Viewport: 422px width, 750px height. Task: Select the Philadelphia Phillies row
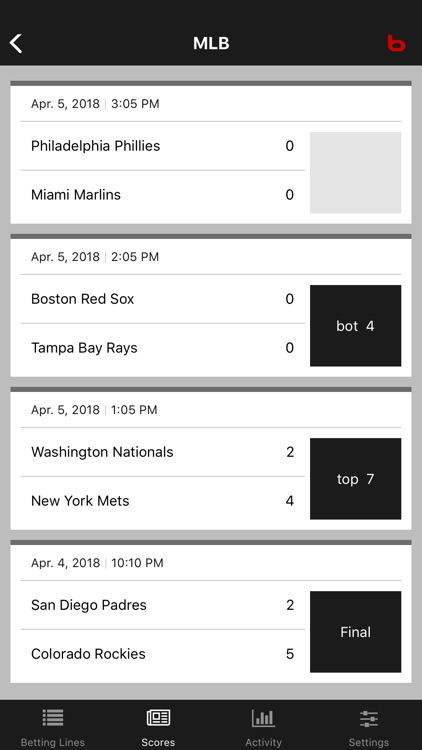[163, 146]
